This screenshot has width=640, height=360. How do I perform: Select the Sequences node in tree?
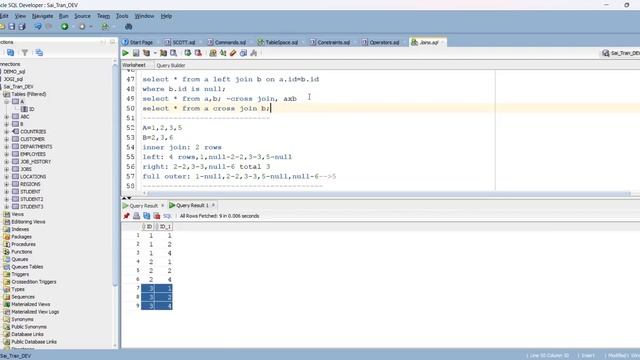pos(23,297)
